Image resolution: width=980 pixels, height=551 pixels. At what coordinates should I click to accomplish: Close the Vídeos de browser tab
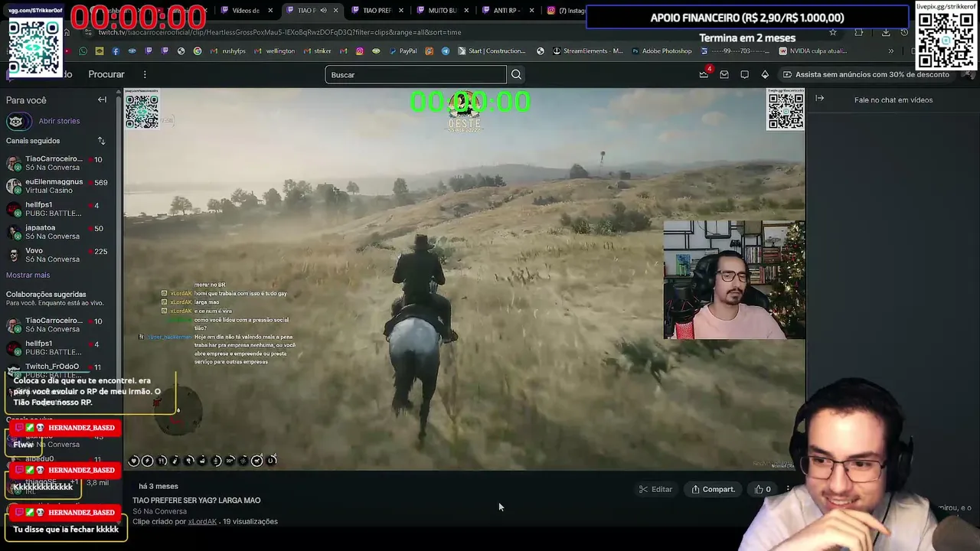click(x=270, y=11)
